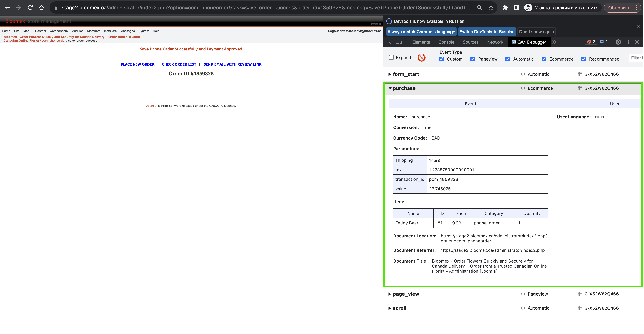Uncheck the Ecommerce event type
644x334 pixels.
544,59
